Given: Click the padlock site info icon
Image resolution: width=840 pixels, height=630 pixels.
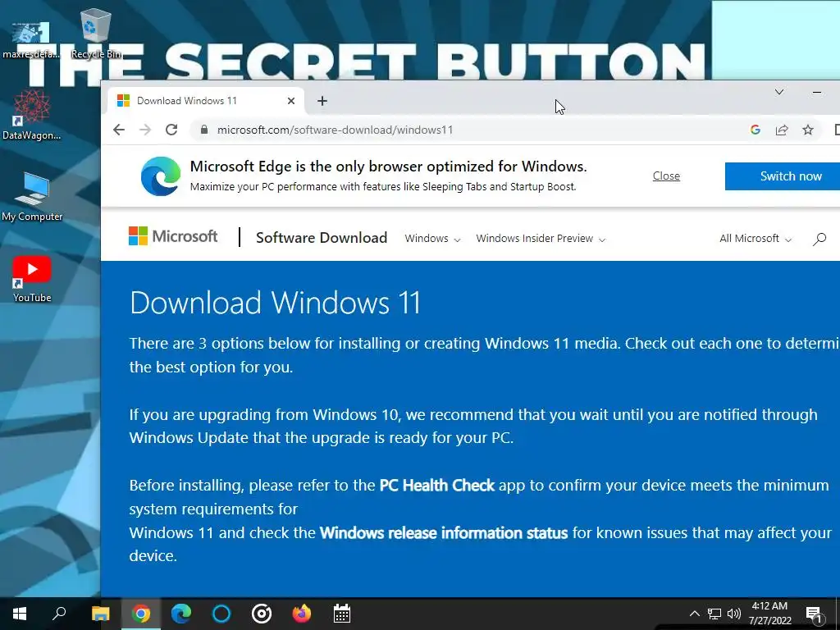Looking at the screenshot, I should pyautogui.click(x=203, y=130).
